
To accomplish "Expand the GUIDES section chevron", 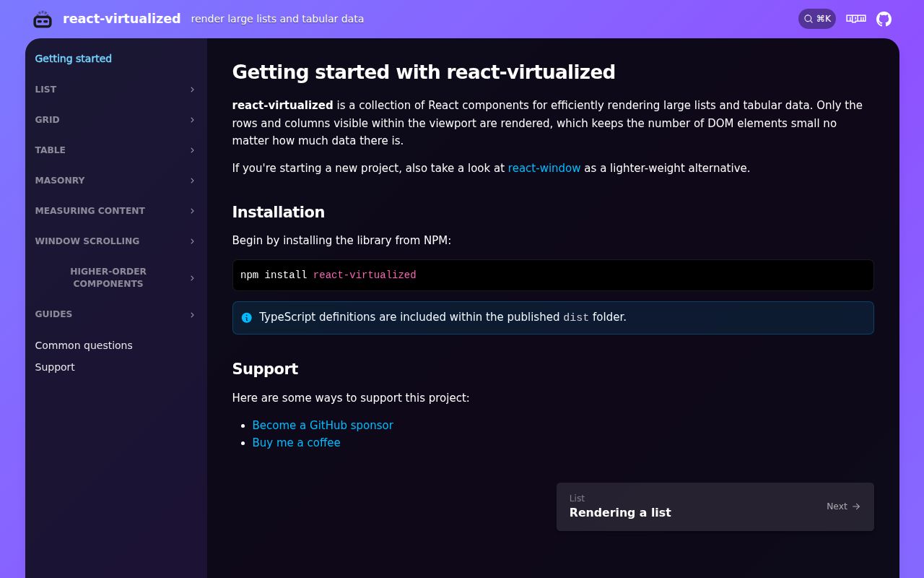I will point(192,315).
